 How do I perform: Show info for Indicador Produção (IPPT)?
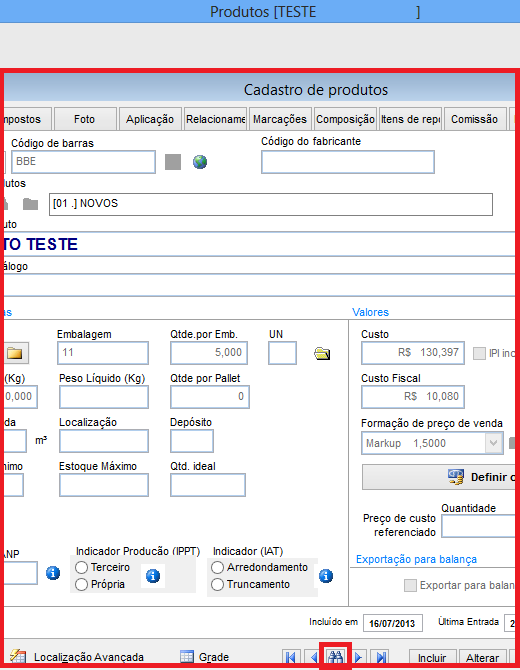(153, 576)
